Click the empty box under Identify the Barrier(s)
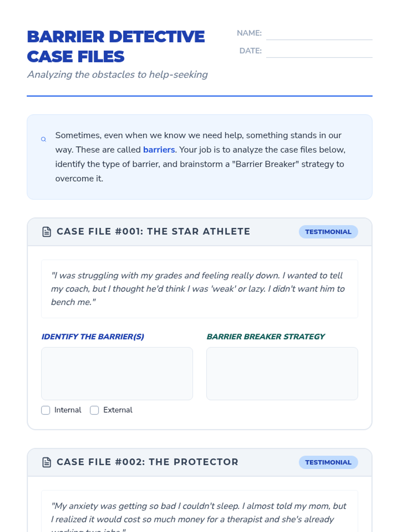Screen dimensions: 399x532 pyautogui.click(x=117, y=373)
